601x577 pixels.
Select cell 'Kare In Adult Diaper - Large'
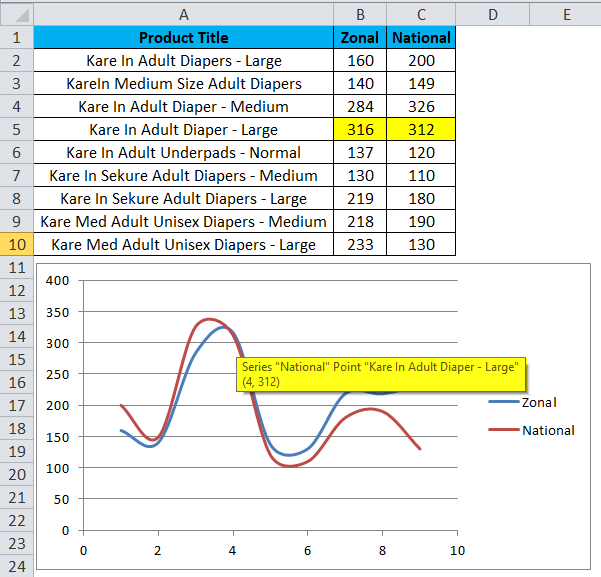(184, 130)
